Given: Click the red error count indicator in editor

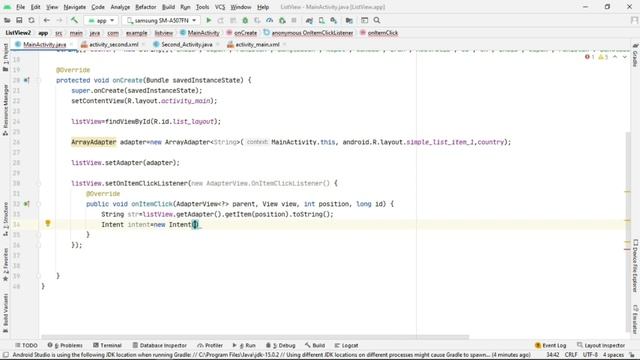Looking at the screenshot, I should click(590, 57).
